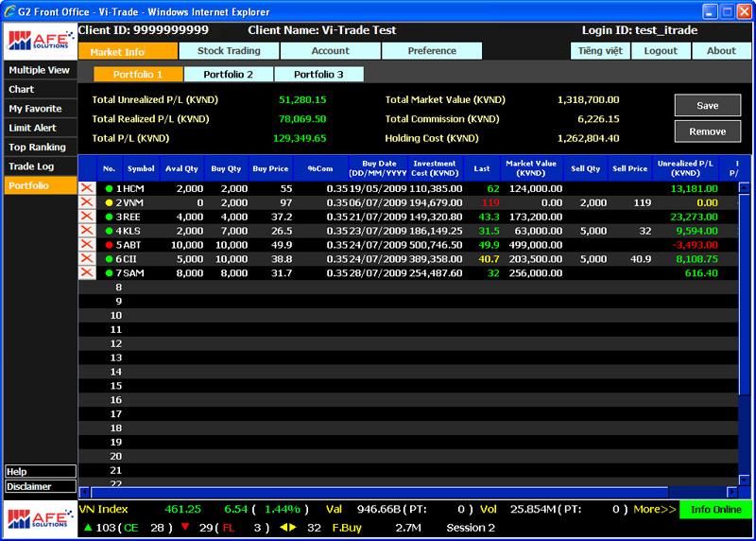
Task: Click the horizontal scrollbar thumb
Action: 380,492
